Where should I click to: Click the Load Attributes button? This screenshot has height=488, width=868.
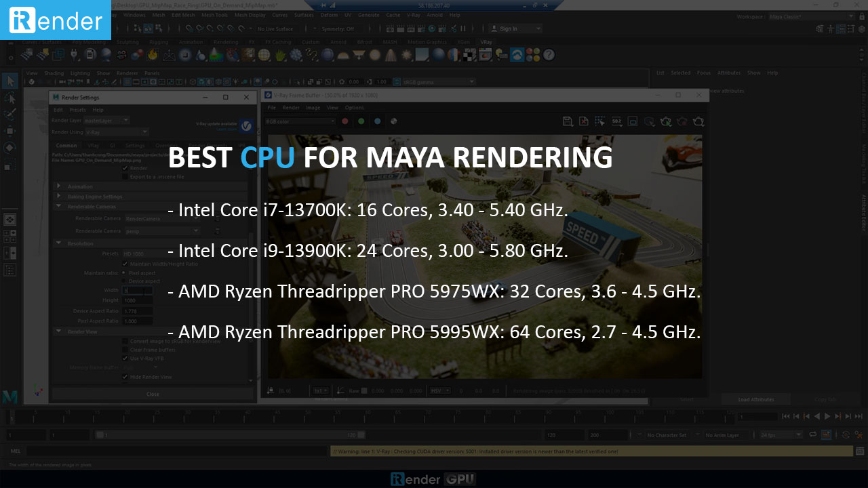point(756,399)
